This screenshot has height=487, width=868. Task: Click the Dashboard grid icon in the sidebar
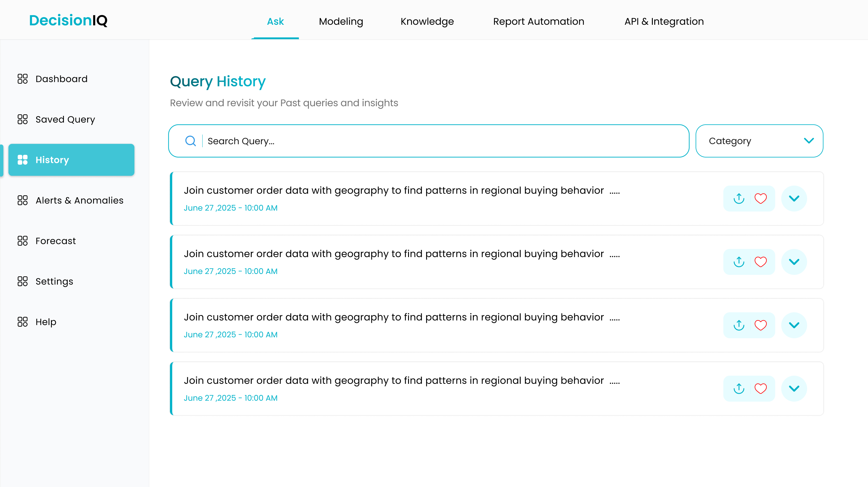(x=23, y=79)
